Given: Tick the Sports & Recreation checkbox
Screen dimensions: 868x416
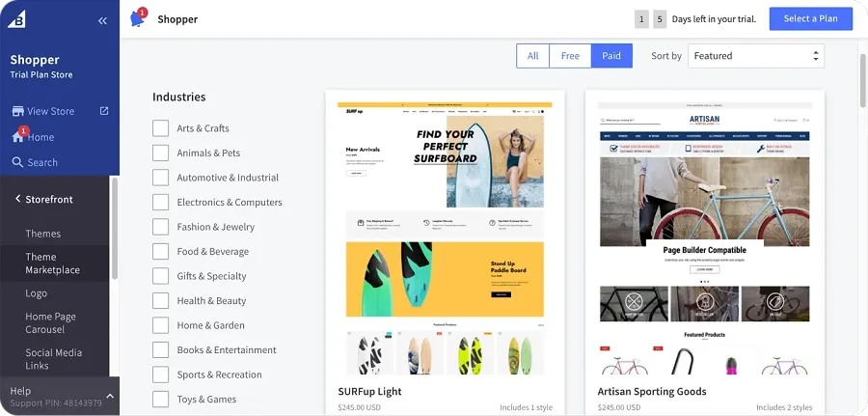Looking at the screenshot, I should tap(160, 374).
